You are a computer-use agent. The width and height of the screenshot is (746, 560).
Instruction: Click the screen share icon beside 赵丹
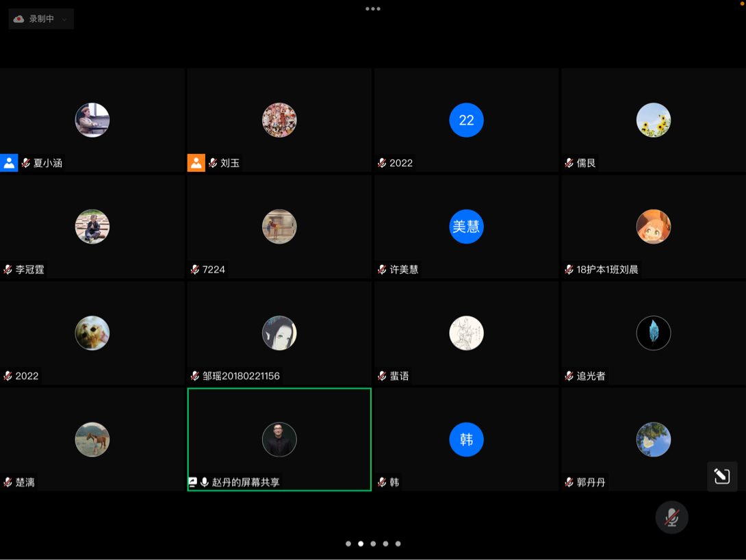[193, 483]
